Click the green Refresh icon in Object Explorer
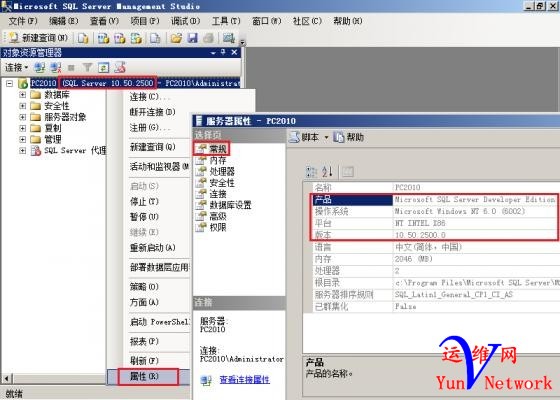The width and height of the screenshot is (560, 400). (x=104, y=67)
